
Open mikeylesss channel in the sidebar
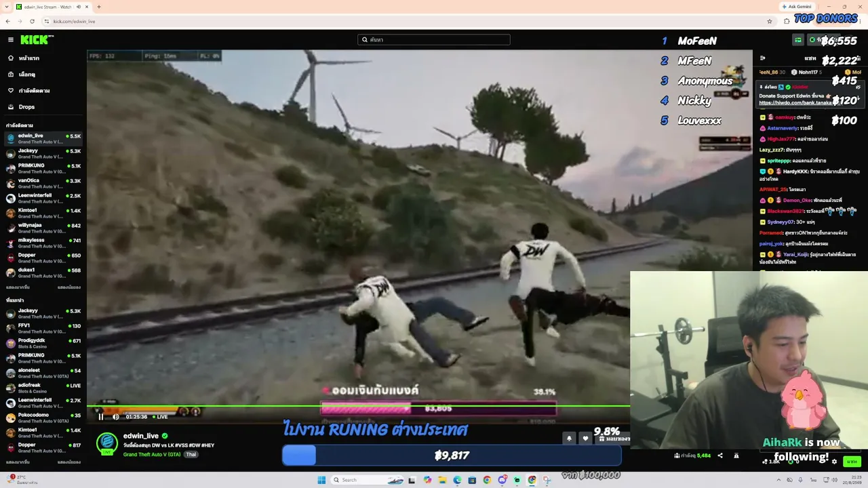click(43, 243)
